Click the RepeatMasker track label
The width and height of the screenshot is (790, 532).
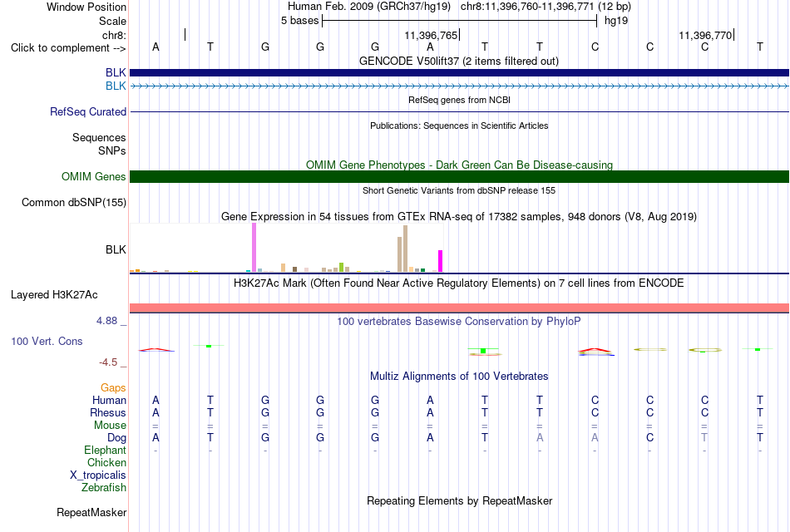[x=91, y=512]
